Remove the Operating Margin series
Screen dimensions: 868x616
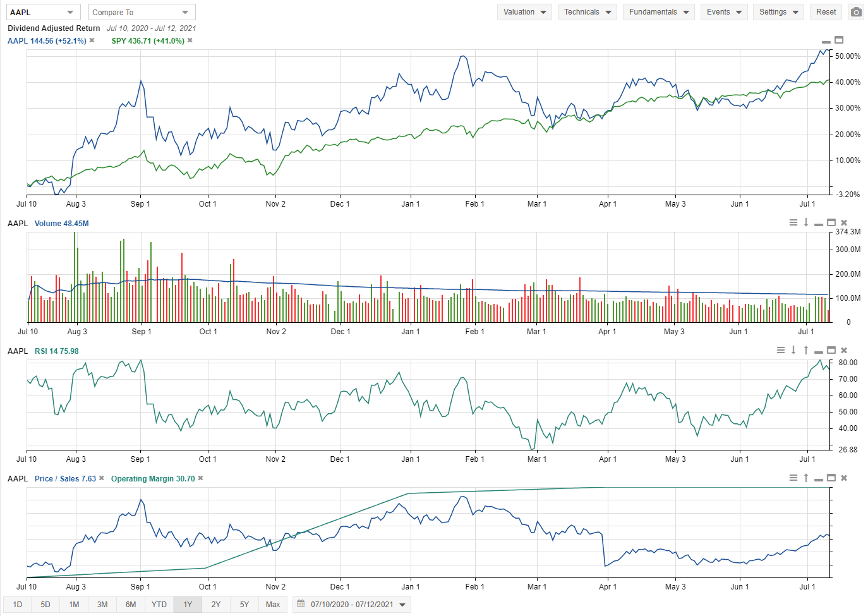[x=201, y=478]
